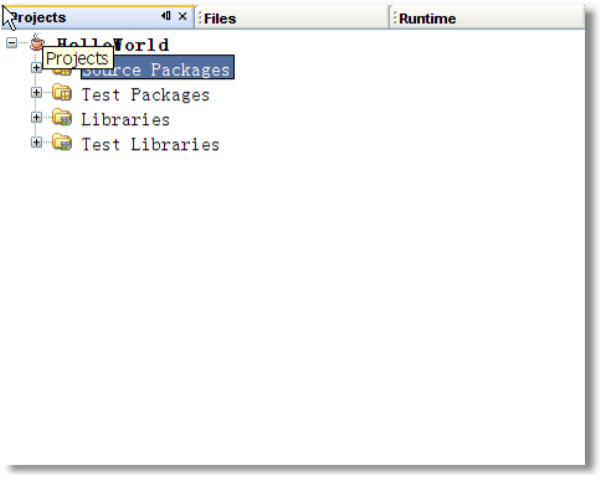
Task: Select the Projects tab
Action: [38, 18]
